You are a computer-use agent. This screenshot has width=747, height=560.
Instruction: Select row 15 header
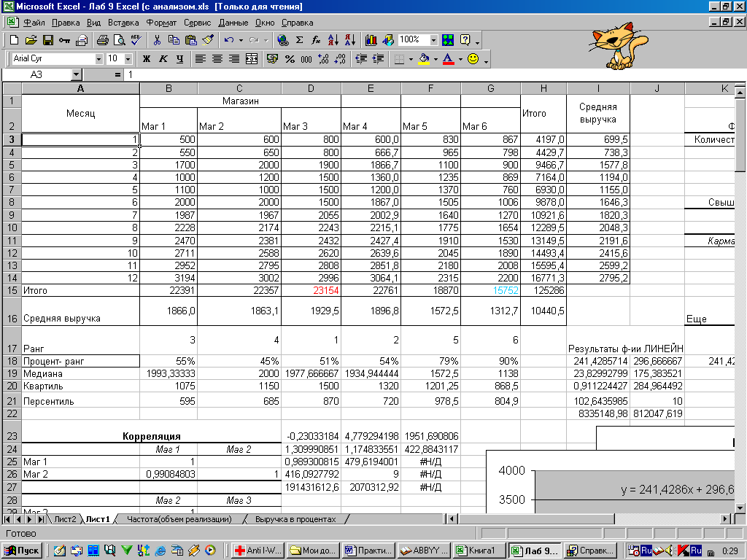(12, 290)
